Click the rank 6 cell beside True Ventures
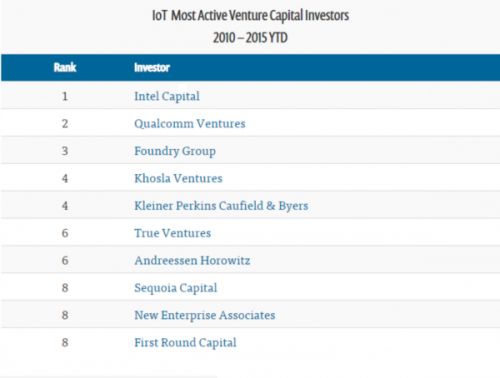Viewport: 500px width, 378px height. tap(65, 233)
